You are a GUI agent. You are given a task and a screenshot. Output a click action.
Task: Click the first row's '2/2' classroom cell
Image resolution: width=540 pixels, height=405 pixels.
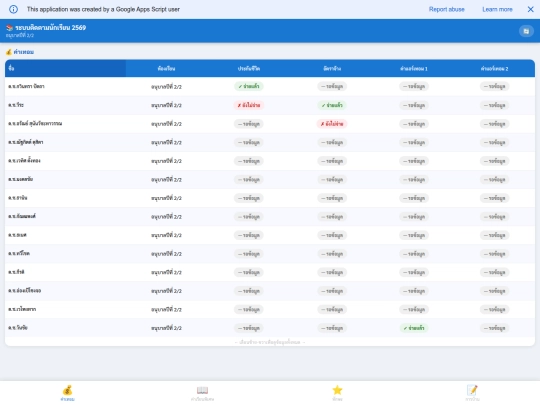click(x=166, y=86)
